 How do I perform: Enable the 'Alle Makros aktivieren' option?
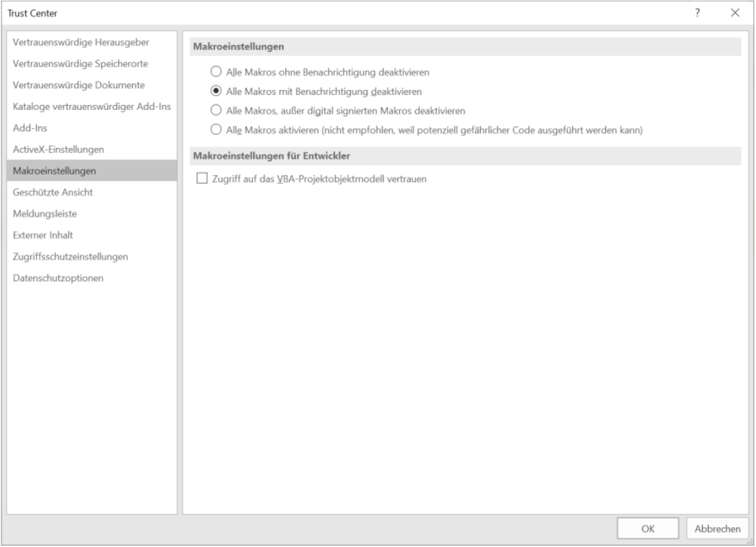pos(215,130)
